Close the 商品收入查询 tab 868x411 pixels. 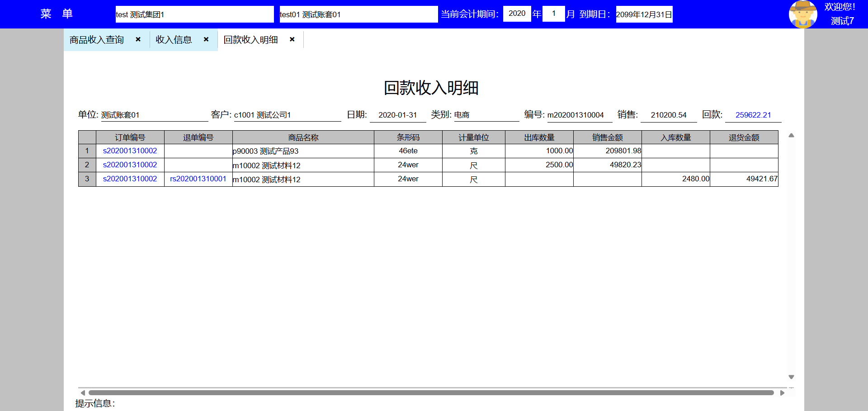point(138,39)
